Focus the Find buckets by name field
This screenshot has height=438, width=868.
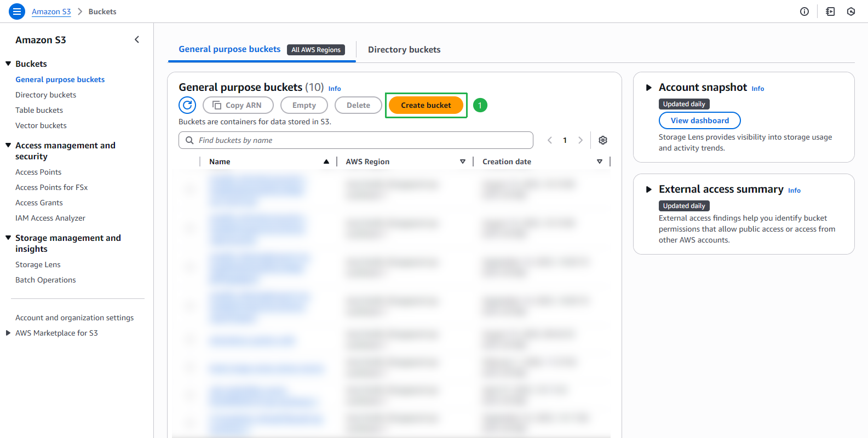click(x=356, y=140)
